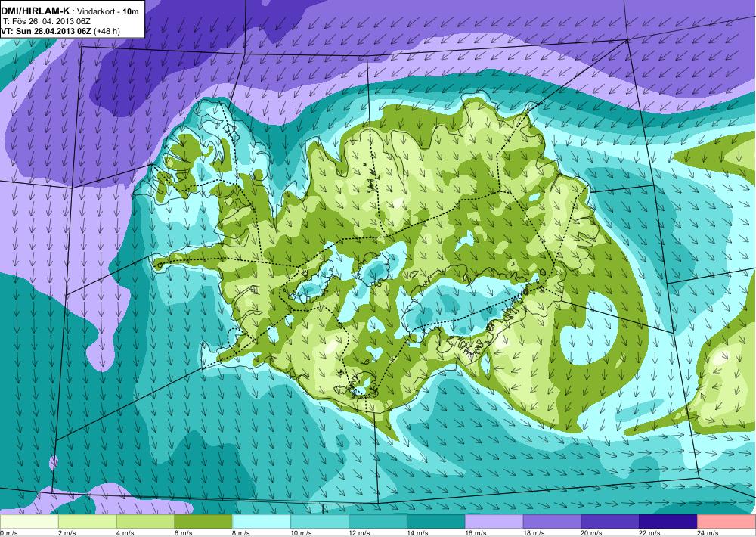The image size is (756, 537).
Task: Select the light green 2–4 m/s legend swatch
Action: point(87,522)
